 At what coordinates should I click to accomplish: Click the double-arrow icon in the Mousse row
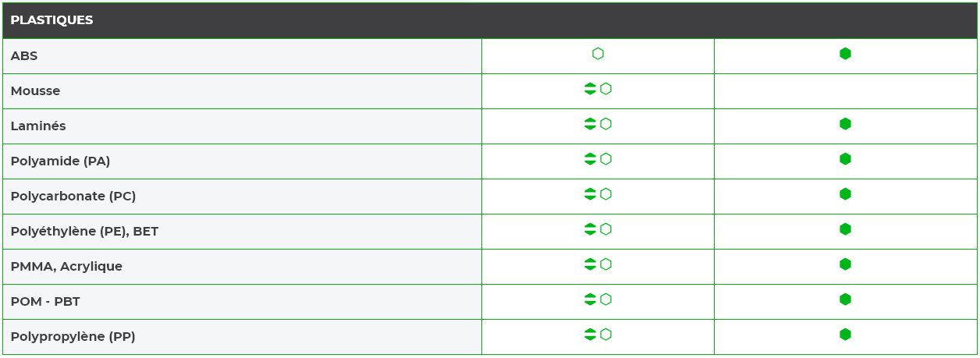pyautogui.click(x=590, y=89)
